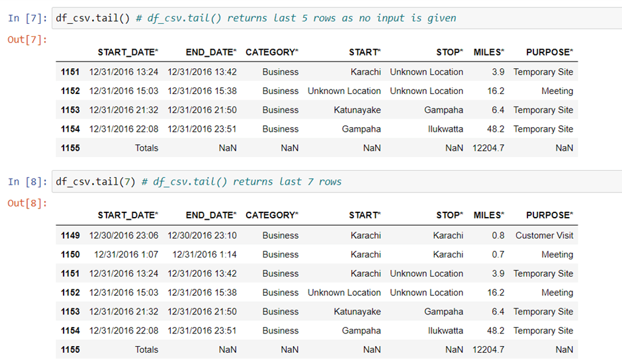The height and width of the screenshot is (364, 622).
Task: Select row index 1155 in Out[8] table
Action: [70, 349]
